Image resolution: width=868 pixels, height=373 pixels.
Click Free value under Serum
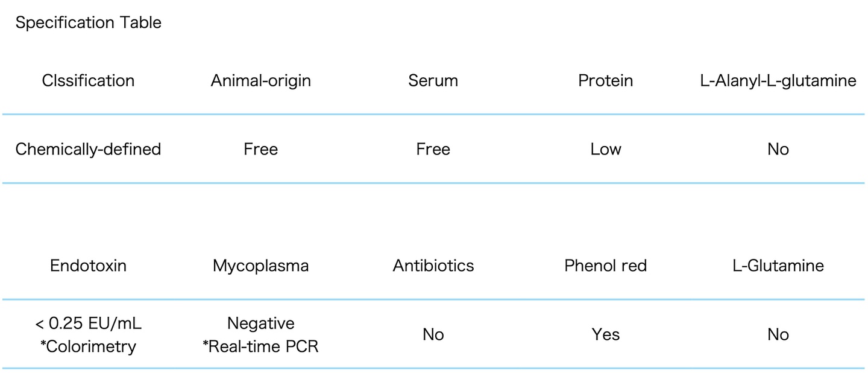(x=433, y=149)
